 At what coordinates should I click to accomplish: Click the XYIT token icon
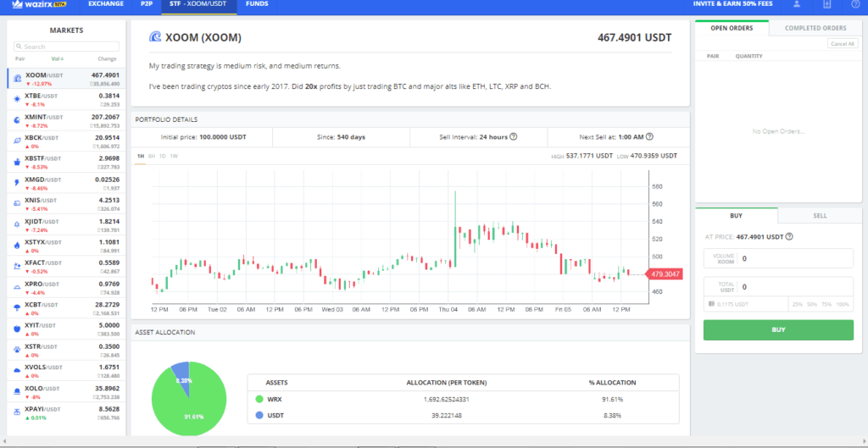pos(17,328)
